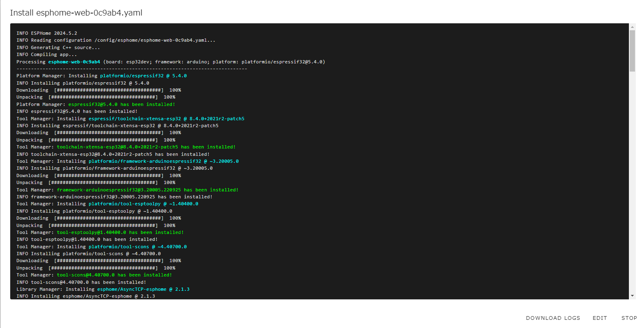Click 'INFO Installing platformio/tool-esptoolpy' line
Image resolution: width=644 pixels, height=328 pixels.
94,211
